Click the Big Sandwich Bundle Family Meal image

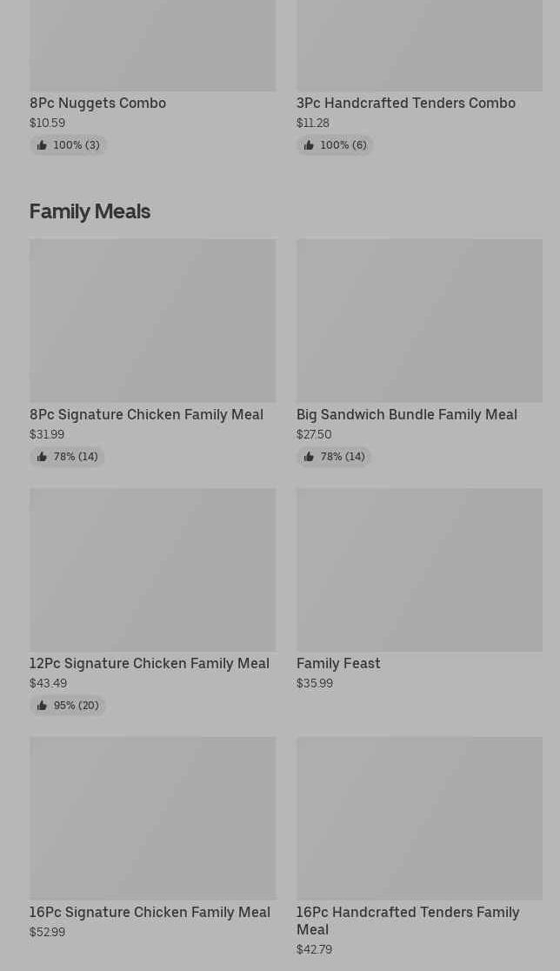(x=419, y=320)
